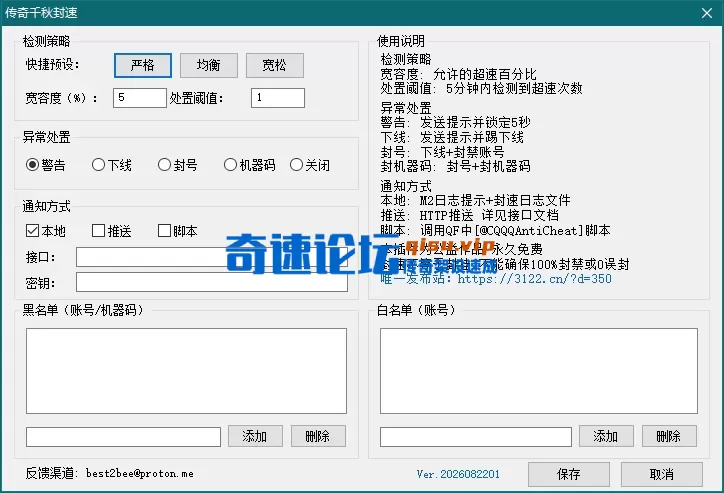Tick the 脚本 notification checkbox
Screen dimensions: 724x493
178,231
